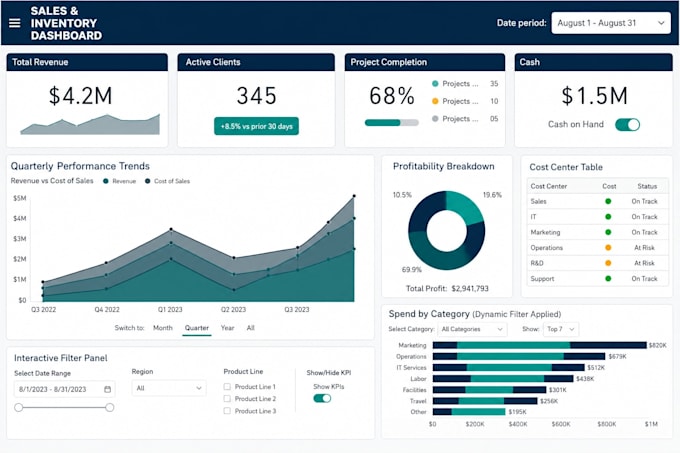This screenshot has height=453, width=680.
Task: Click the orange status dot for R&D
Action: coord(608,263)
